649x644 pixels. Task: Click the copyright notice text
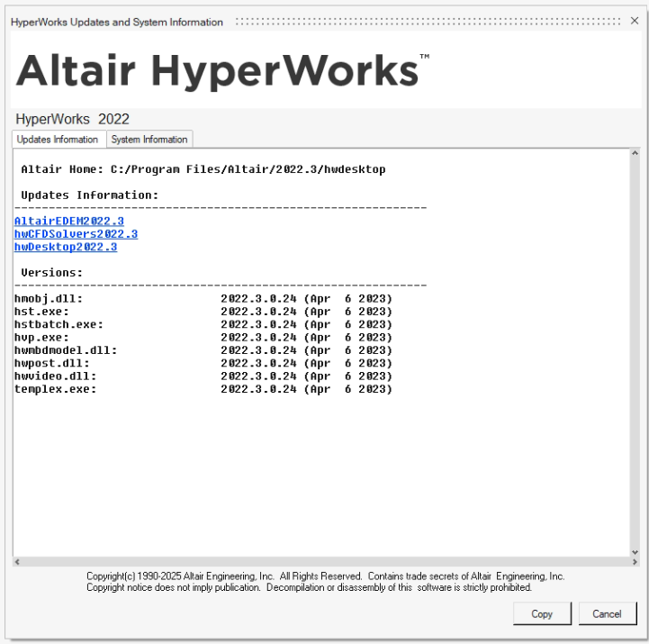click(325, 582)
